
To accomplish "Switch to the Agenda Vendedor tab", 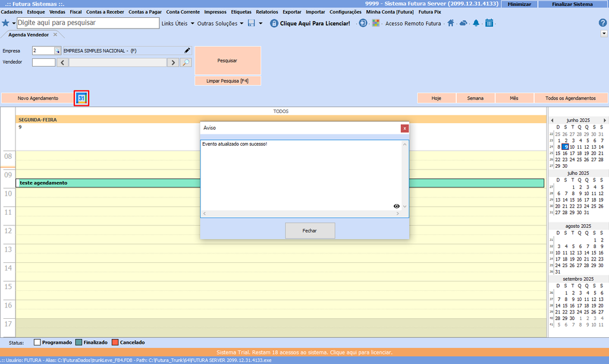I will [29, 35].
